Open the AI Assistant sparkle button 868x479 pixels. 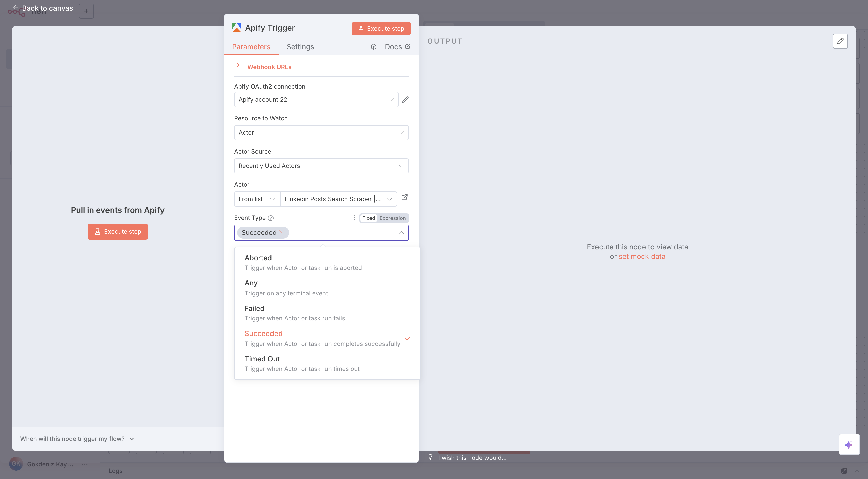tap(849, 444)
